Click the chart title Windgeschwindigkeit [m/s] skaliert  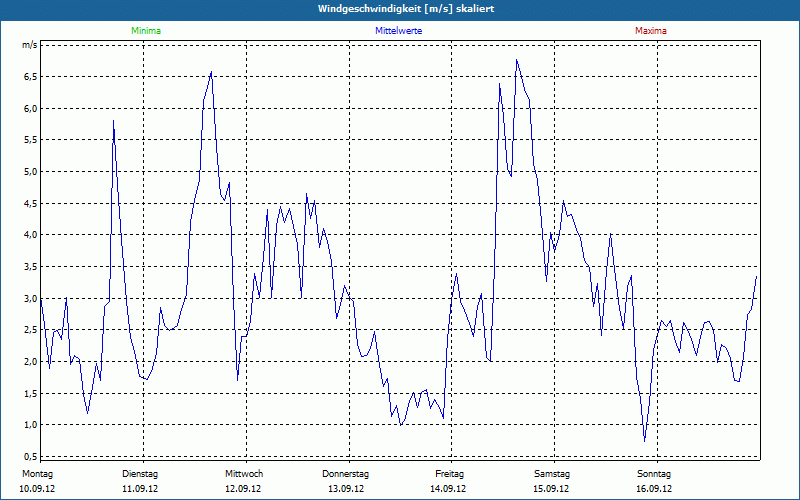coord(406,9)
